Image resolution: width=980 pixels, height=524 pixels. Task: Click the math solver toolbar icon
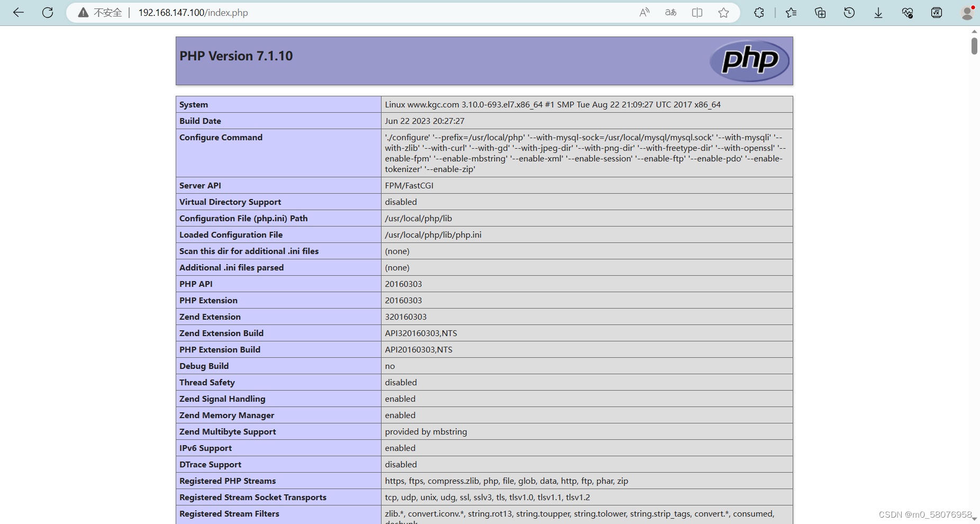pos(937,13)
